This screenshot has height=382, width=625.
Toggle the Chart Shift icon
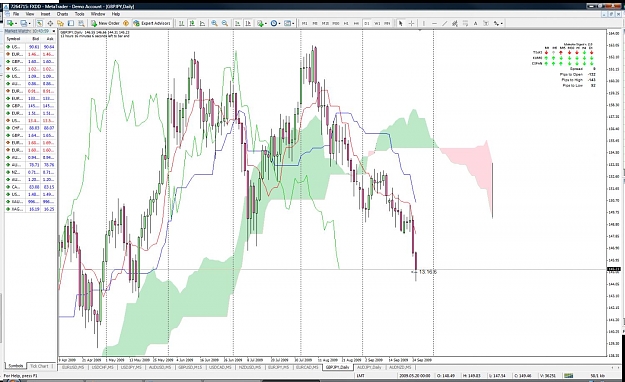248,24
